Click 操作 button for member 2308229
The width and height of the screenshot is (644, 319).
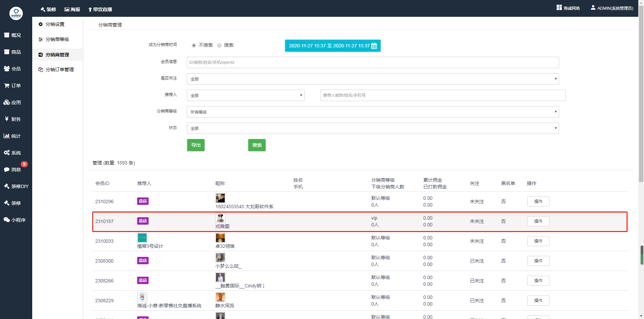pos(538,301)
